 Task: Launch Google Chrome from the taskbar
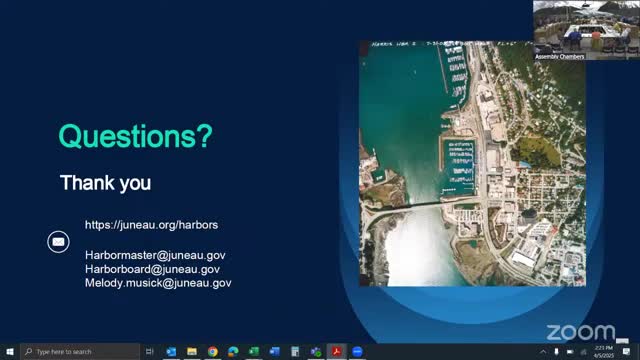(213, 351)
